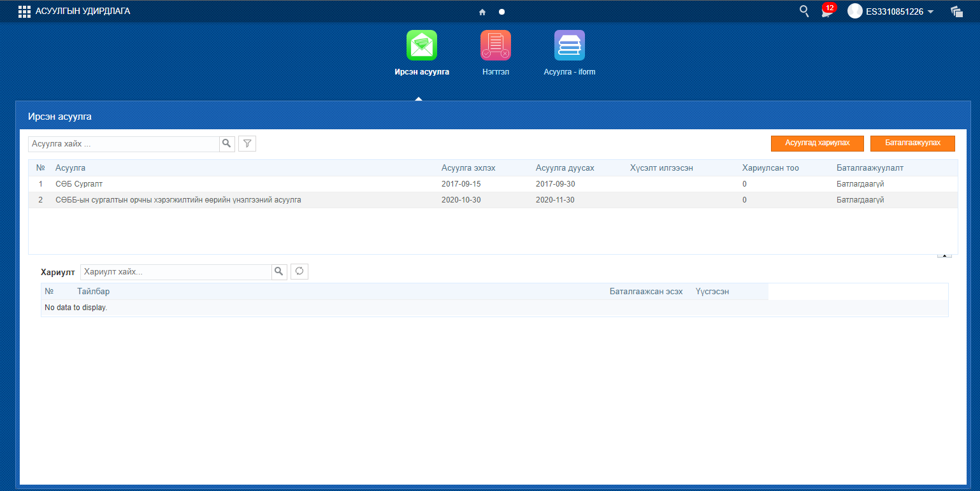980x491 pixels.
Task: Select the white dot page indicator
Action: coord(501,11)
